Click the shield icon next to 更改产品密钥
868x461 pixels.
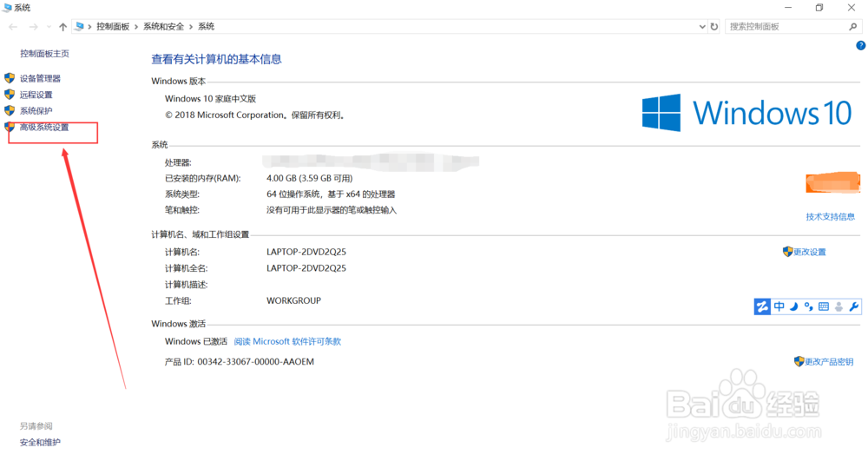pyautogui.click(x=799, y=361)
